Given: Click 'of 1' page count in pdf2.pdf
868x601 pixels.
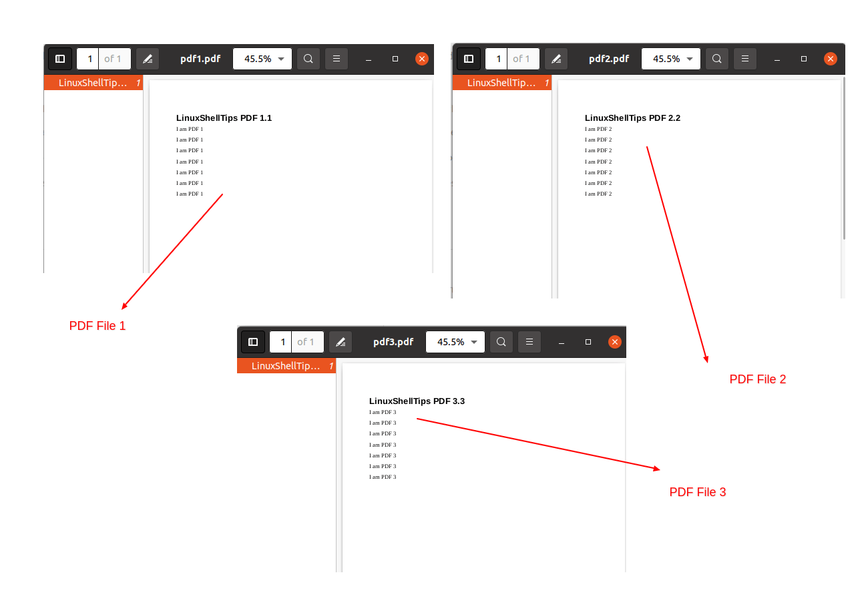Looking at the screenshot, I should tap(521, 59).
